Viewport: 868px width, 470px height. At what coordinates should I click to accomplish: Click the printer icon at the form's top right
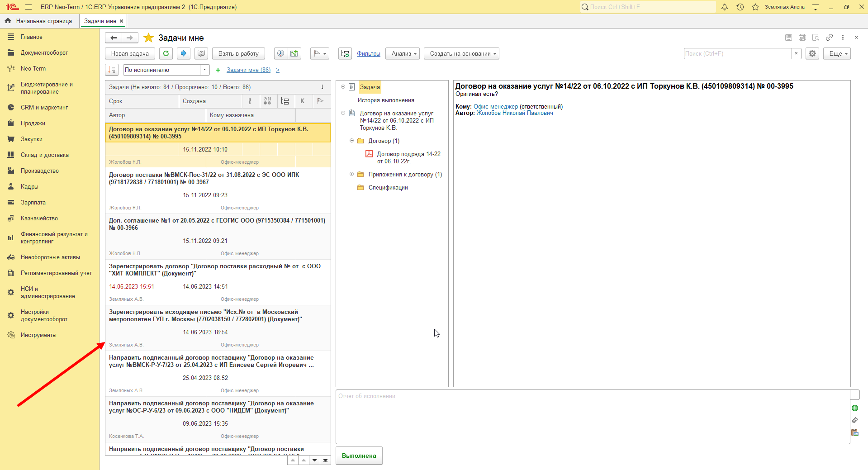point(802,38)
